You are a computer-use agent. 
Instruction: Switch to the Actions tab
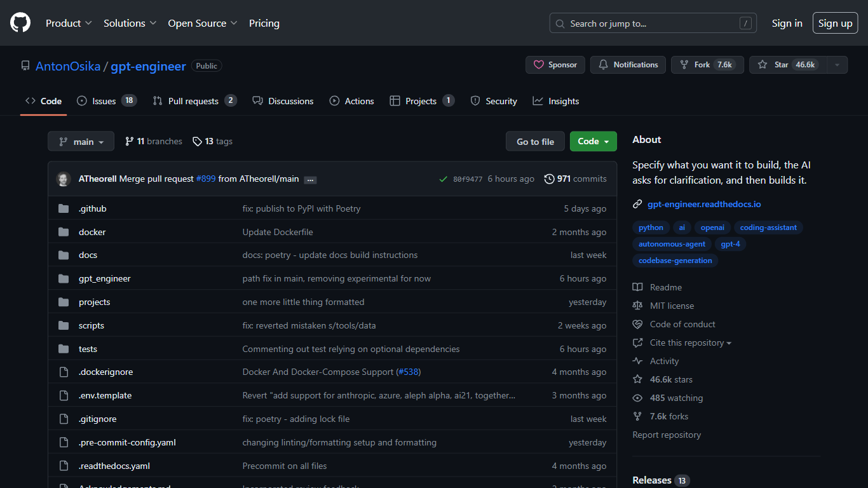point(352,101)
